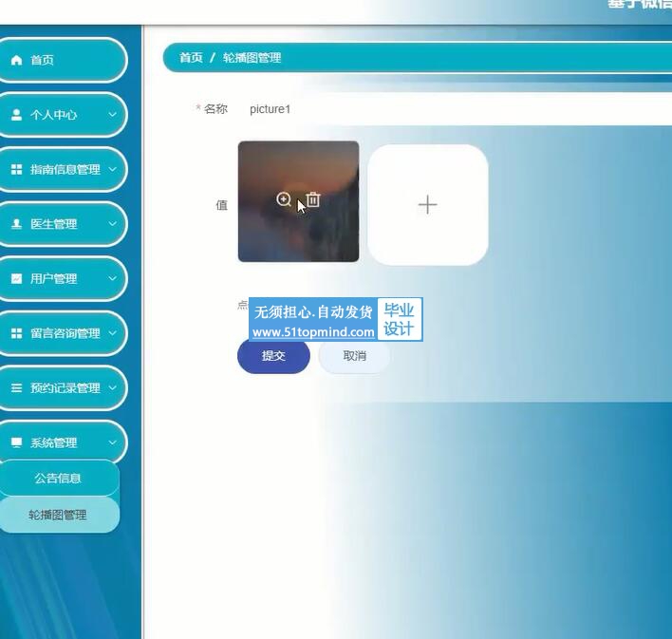This screenshot has width=672, height=639.
Task: Expand the 医生管理 chevron
Action: point(112,223)
